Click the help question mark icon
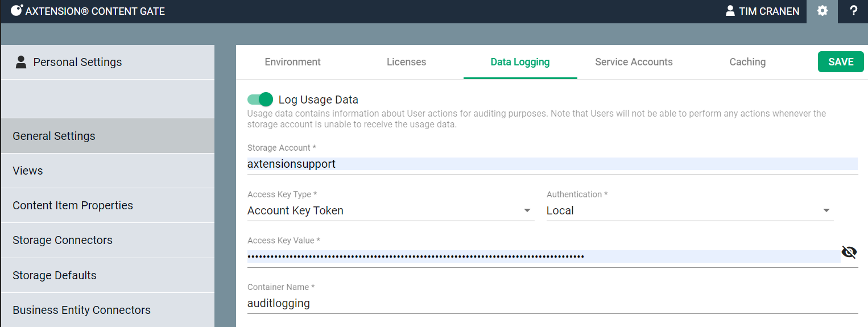 coord(853,11)
